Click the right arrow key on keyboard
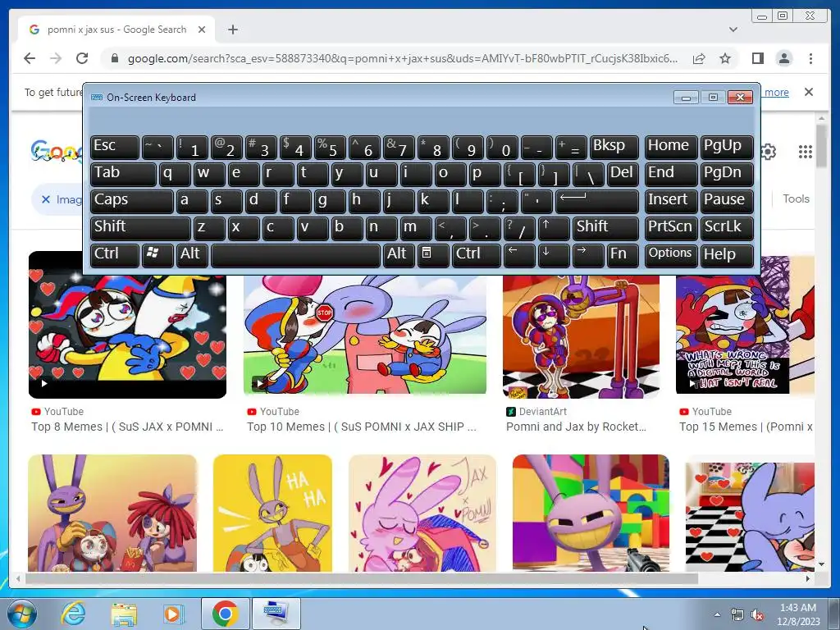 pyautogui.click(x=587, y=254)
